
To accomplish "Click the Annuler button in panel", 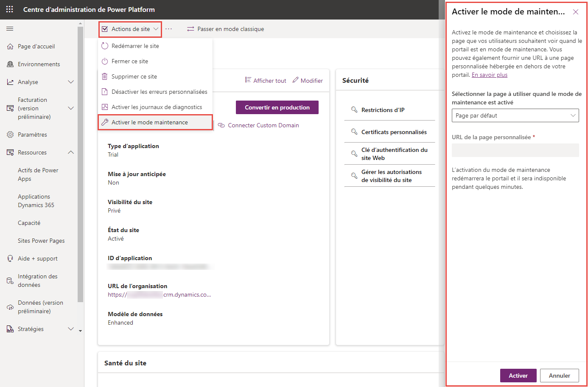I will tap(560, 376).
